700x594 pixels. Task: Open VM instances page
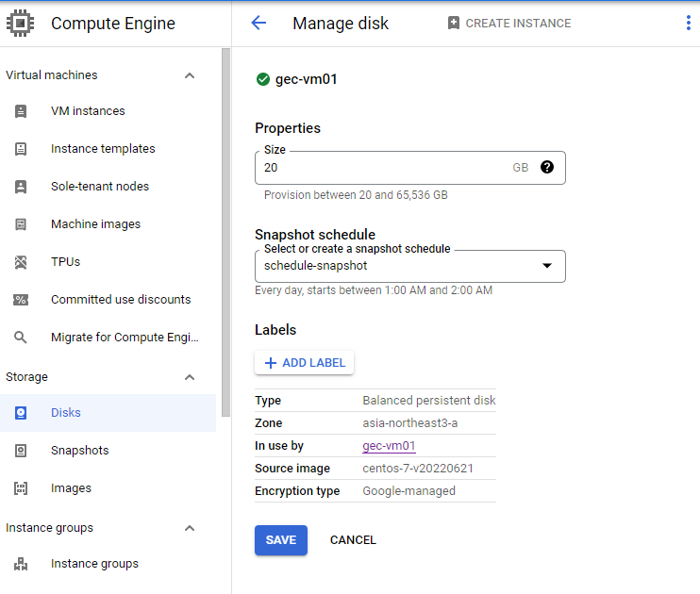(108, 111)
